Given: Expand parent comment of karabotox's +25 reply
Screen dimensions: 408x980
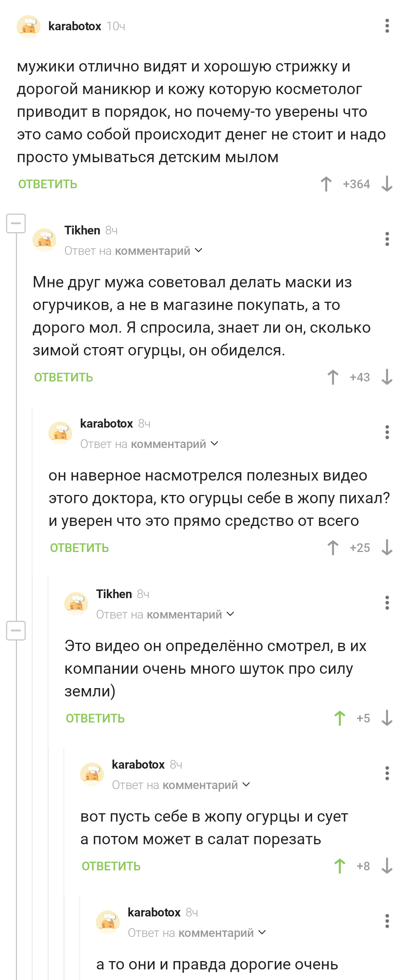Looking at the screenshot, I should [x=215, y=444].
